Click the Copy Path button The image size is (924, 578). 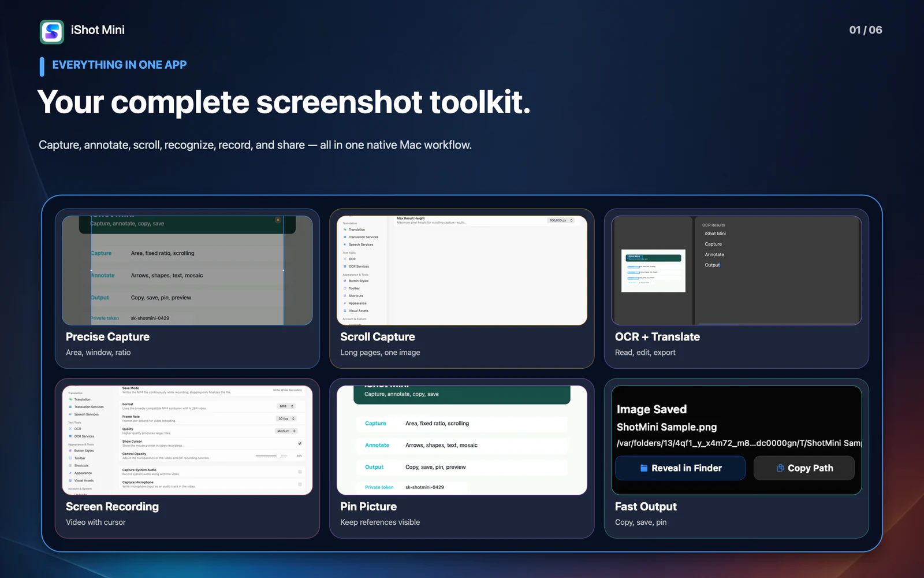[804, 468]
